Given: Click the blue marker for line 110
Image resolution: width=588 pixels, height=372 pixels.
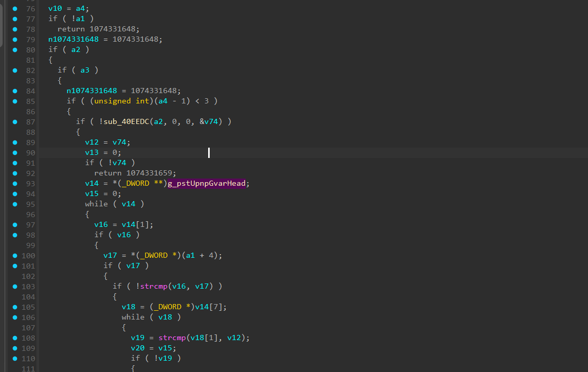Looking at the screenshot, I should click(x=15, y=359).
